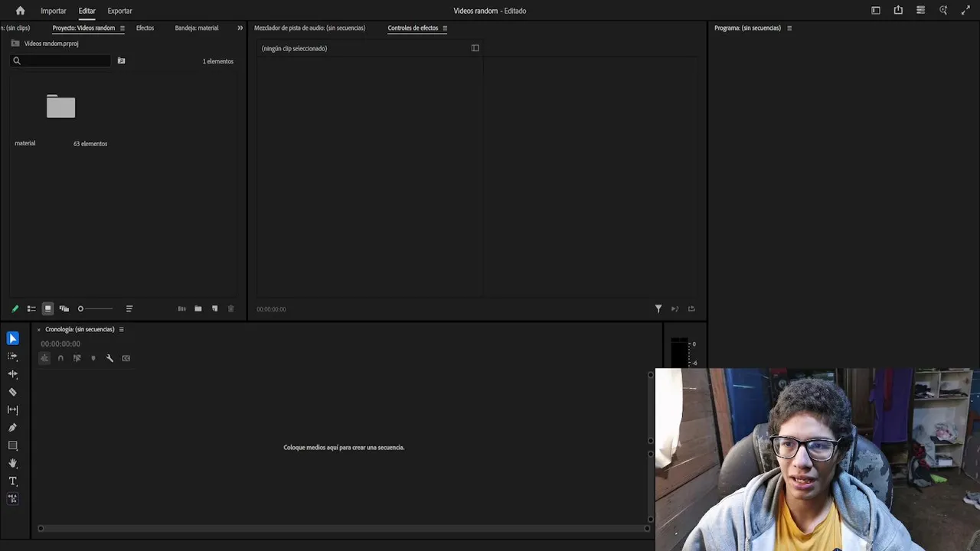Select the Selection arrow tool

click(x=12, y=338)
